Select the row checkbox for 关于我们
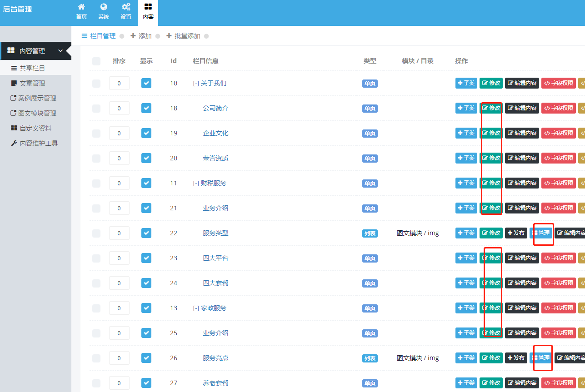Image resolution: width=585 pixels, height=392 pixels. tap(96, 83)
